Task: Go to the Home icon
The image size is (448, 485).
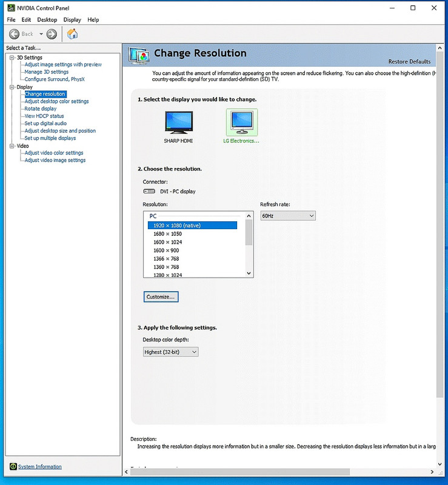Action: [72, 34]
